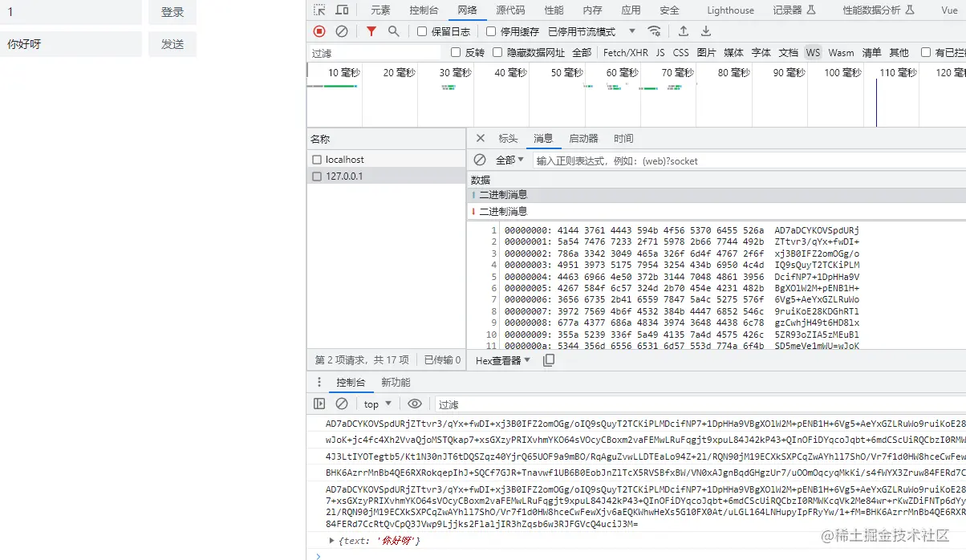Open the top context selector dropdown

pos(378,404)
